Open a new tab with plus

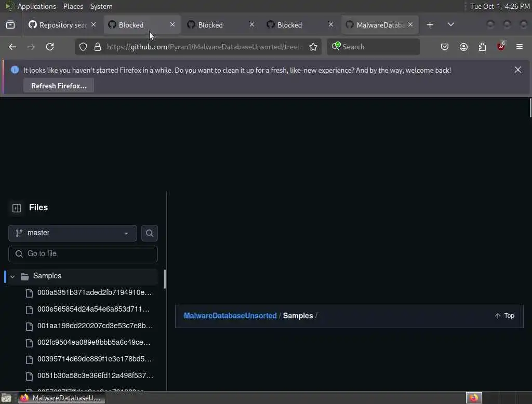point(430,25)
